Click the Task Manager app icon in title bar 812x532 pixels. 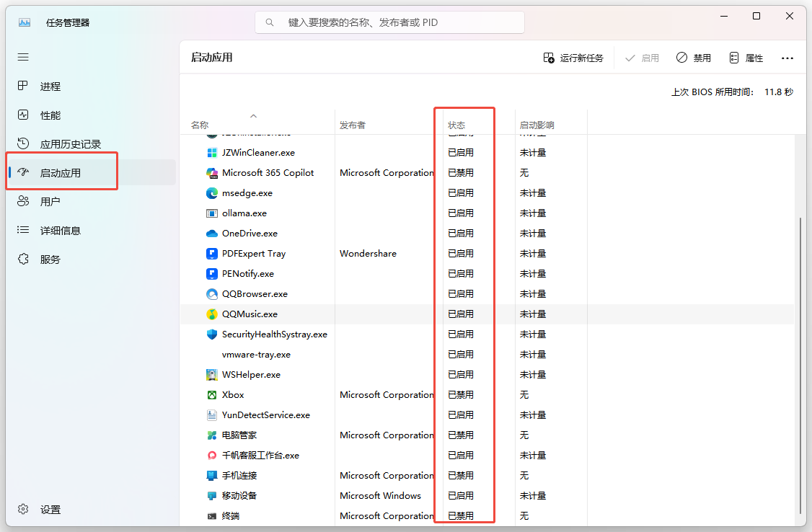click(25, 22)
